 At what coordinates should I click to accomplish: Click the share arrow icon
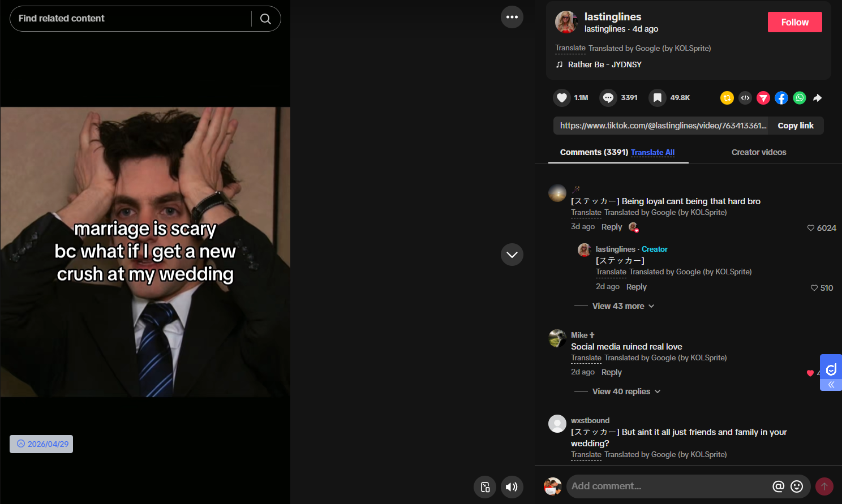tap(818, 98)
